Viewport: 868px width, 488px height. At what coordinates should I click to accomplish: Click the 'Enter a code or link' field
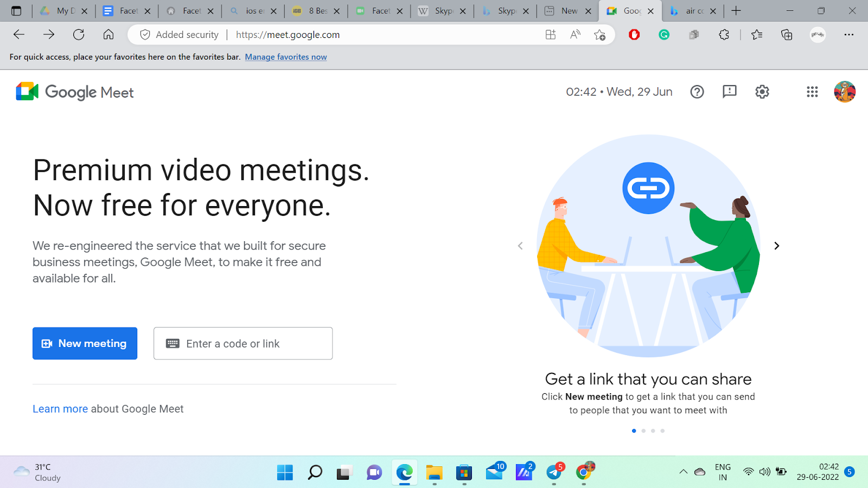tap(243, 343)
